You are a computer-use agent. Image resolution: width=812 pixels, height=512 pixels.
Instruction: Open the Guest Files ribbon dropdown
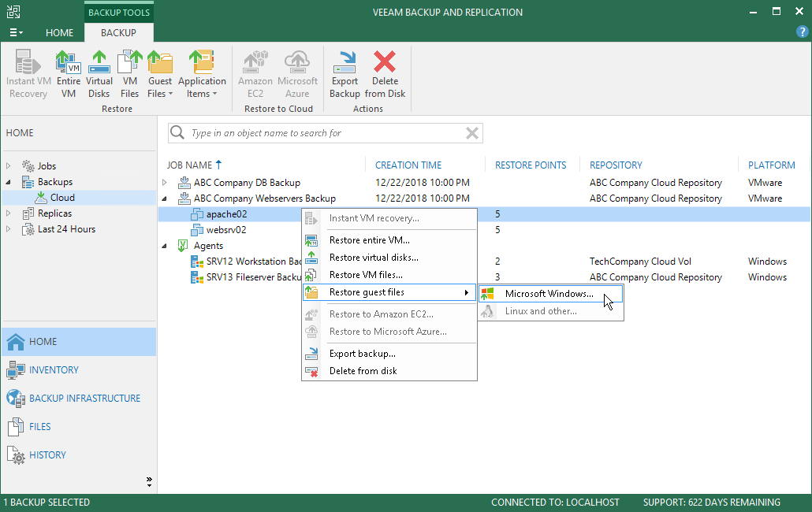160,74
